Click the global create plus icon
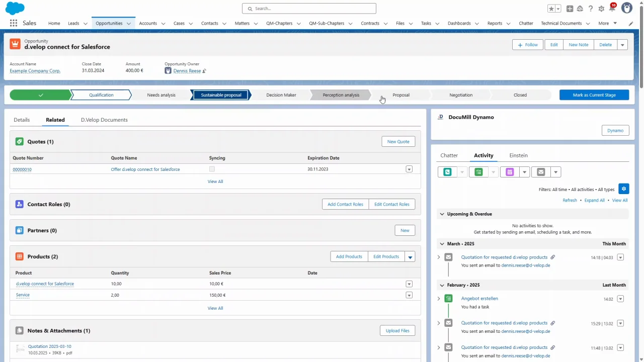The image size is (644, 362). 570,9
